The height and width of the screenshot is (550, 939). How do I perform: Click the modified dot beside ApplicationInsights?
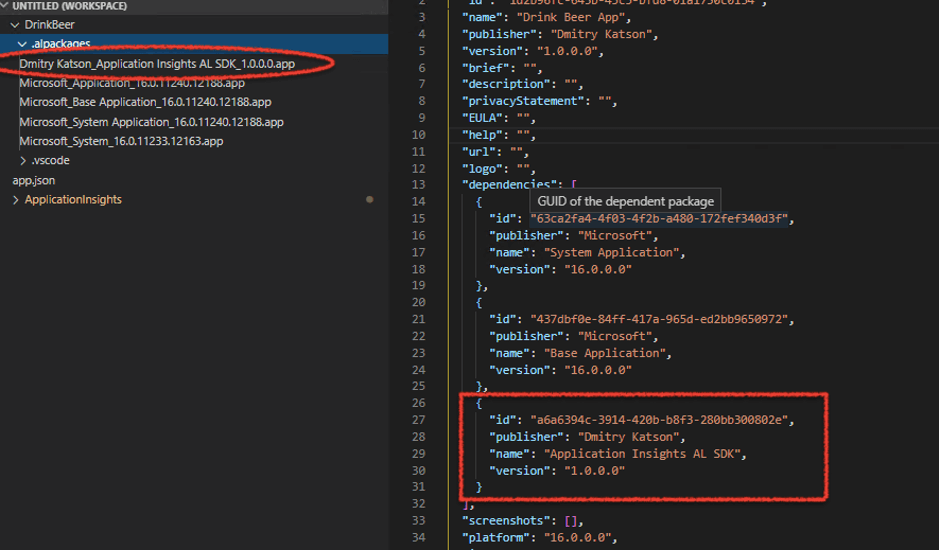click(x=369, y=200)
